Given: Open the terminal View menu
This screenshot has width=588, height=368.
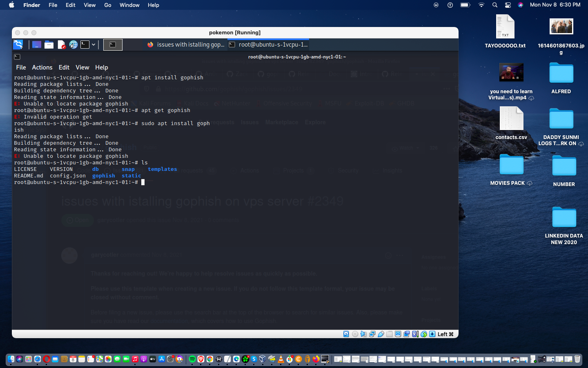Looking at the screenshot, I should (x=82, y=67).
